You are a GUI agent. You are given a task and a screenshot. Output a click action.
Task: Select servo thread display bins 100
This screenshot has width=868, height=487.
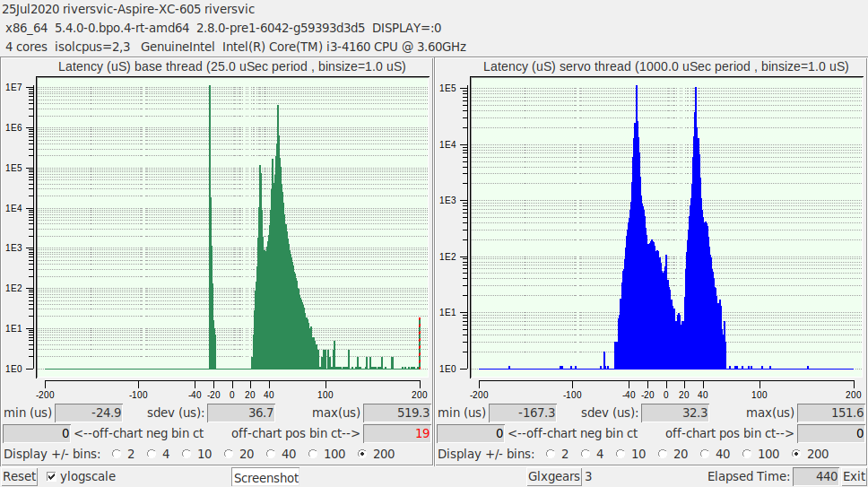747,454
